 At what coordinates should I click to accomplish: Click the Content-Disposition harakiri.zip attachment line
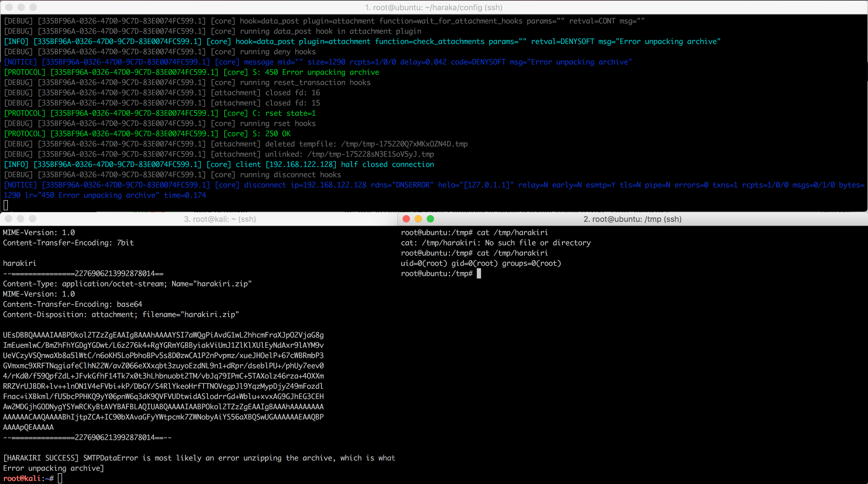point(121,314)
